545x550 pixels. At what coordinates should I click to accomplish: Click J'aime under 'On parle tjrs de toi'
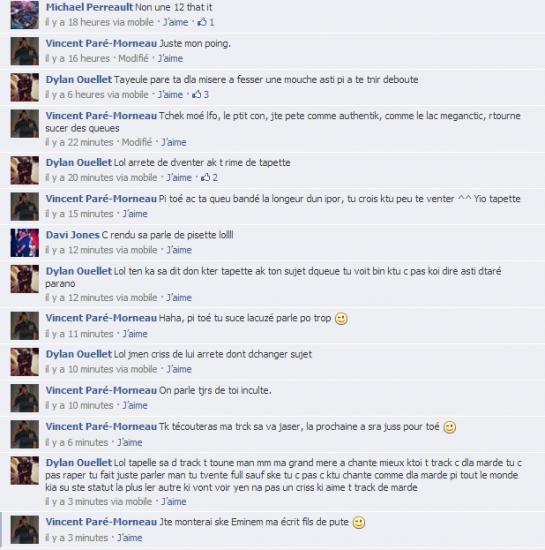135,405
